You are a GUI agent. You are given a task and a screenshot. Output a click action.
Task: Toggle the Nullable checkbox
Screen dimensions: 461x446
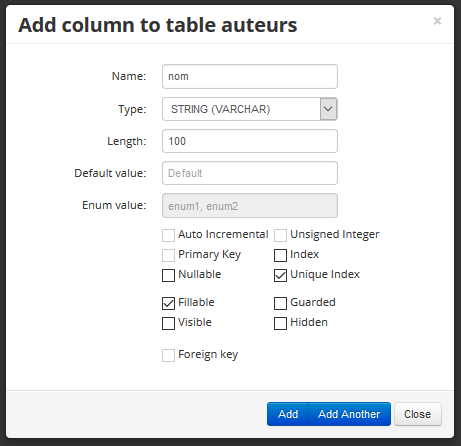click(168, 275)
